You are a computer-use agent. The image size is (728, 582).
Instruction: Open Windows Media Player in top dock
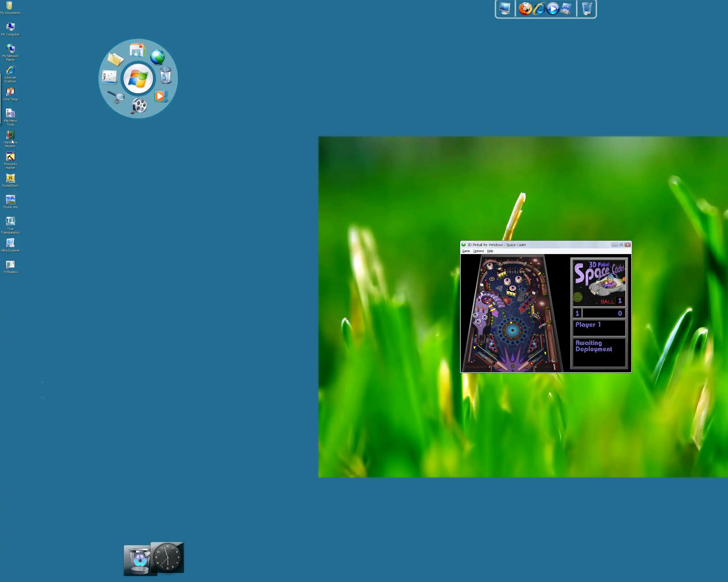pos(553,9)
